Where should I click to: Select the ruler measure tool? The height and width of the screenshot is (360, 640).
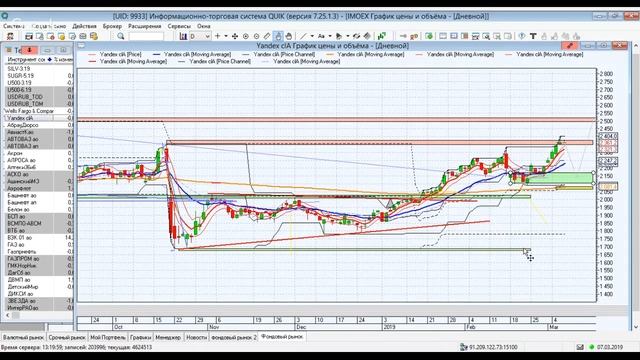point(267,36)
